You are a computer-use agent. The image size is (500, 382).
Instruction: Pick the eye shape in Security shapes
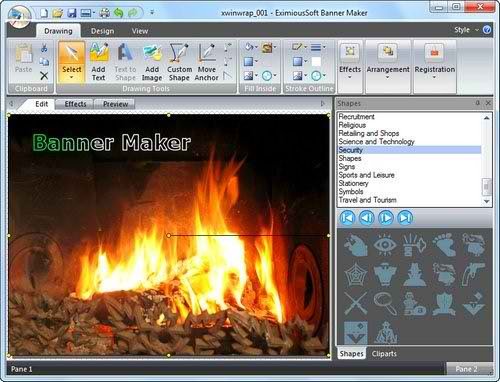(385, 245)
